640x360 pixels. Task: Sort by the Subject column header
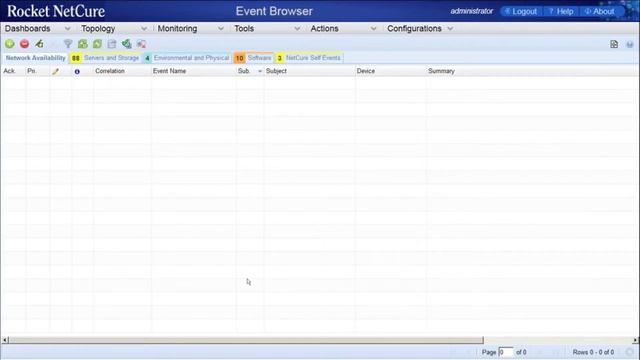[276, 71]
